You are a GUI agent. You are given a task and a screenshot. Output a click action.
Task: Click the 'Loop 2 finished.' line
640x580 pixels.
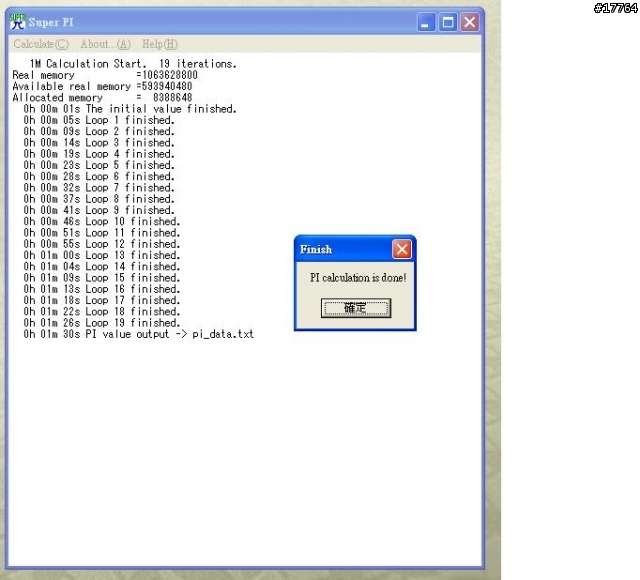(99, 131)
